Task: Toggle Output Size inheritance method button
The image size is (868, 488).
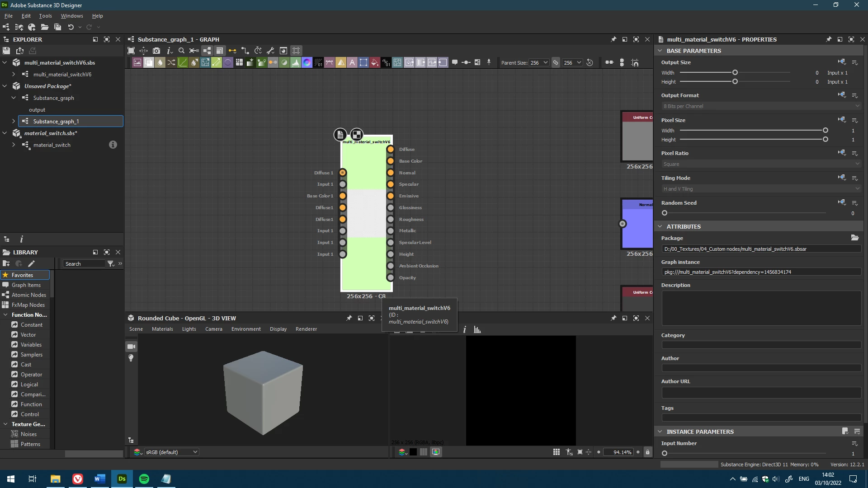Action: (841, 62)
